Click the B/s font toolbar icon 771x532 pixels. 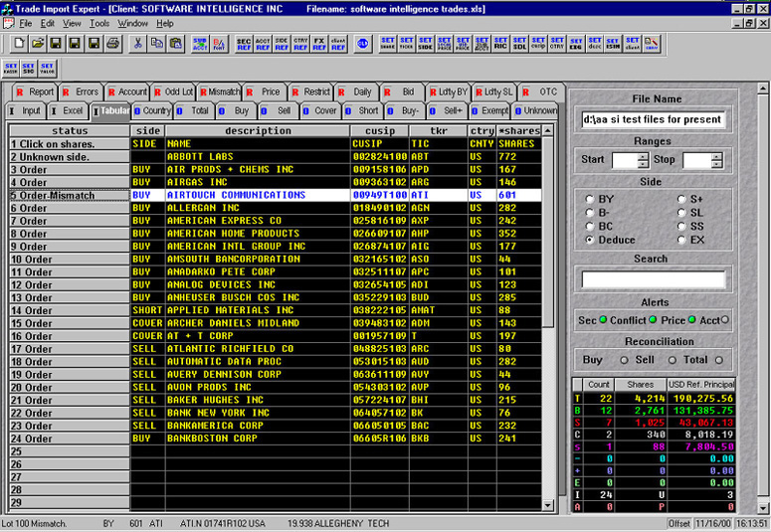pos(219,44)
